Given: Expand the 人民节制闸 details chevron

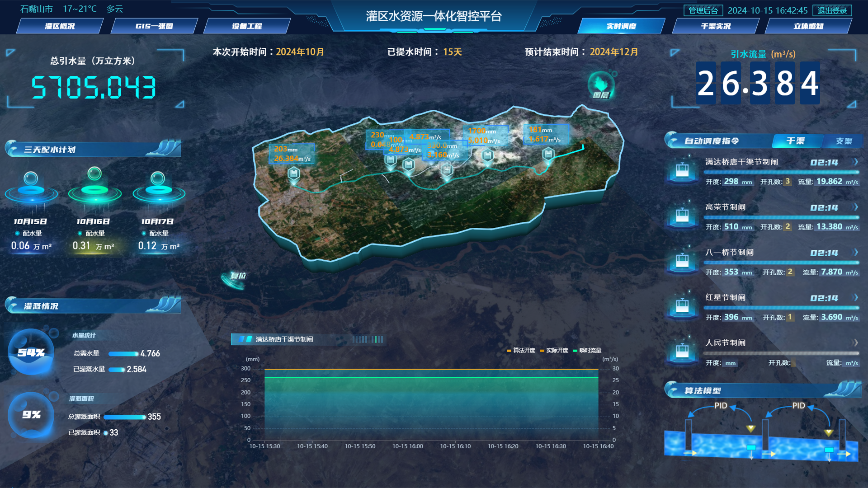Looking at the screenshot, I should point(855,343).
